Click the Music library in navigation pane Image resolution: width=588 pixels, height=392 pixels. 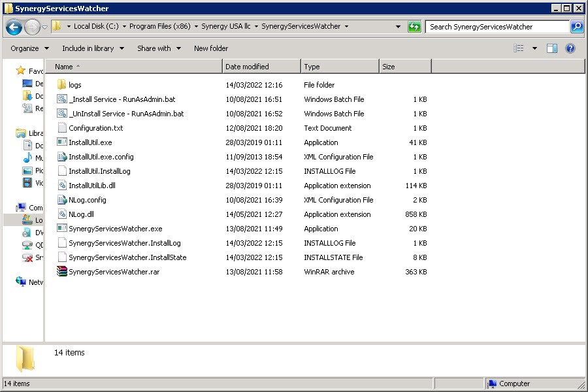point(33,157)
